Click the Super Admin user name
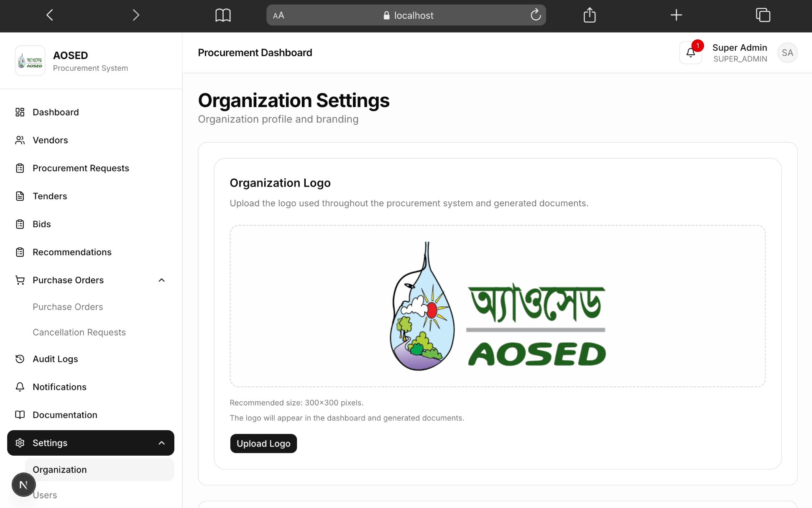This screenshot has height=508, width=812. (740, 48)
